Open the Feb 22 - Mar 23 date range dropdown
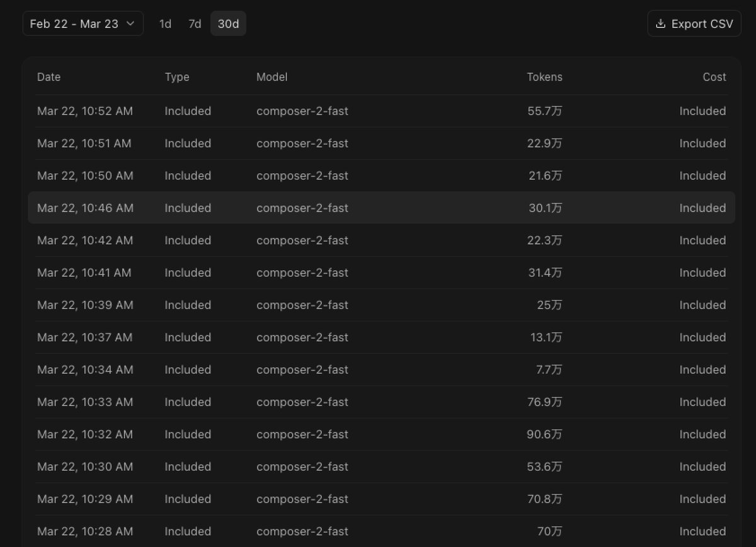 tap(83, 24)
